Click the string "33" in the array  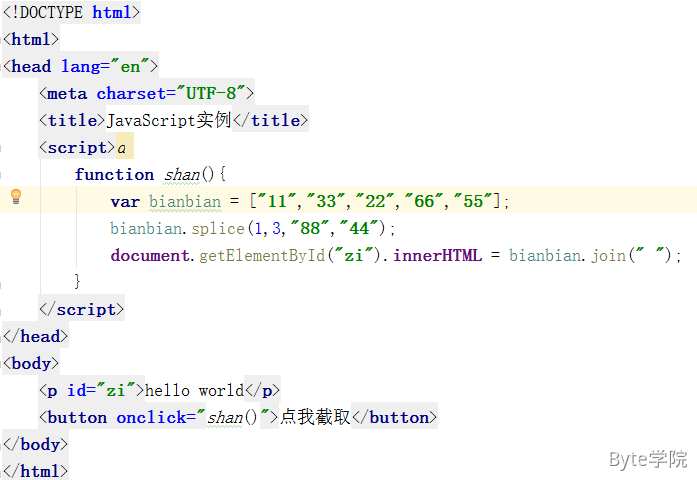[326, 201]
